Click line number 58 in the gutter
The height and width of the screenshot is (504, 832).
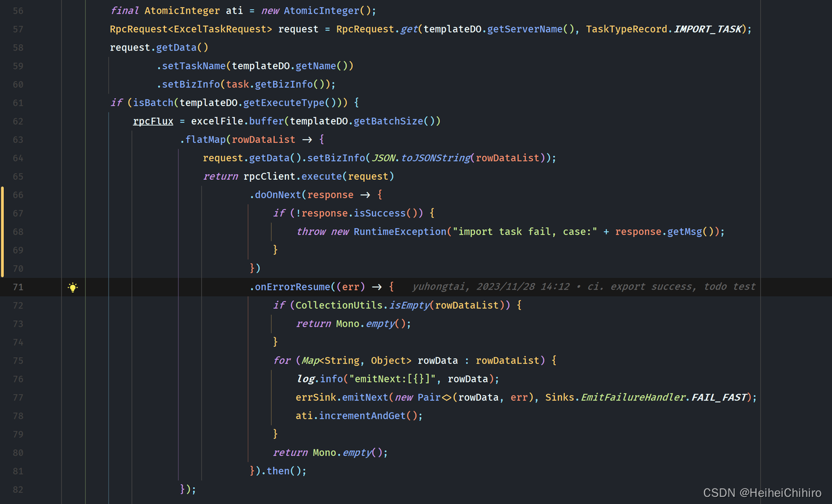coord(18,47)
